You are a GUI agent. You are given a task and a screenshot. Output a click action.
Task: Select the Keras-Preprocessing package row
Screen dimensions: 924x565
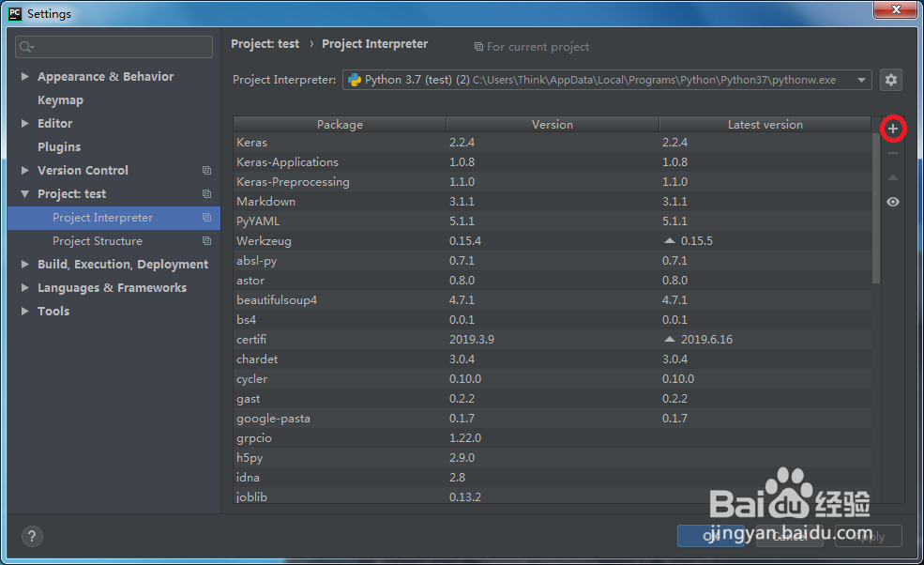553,182
